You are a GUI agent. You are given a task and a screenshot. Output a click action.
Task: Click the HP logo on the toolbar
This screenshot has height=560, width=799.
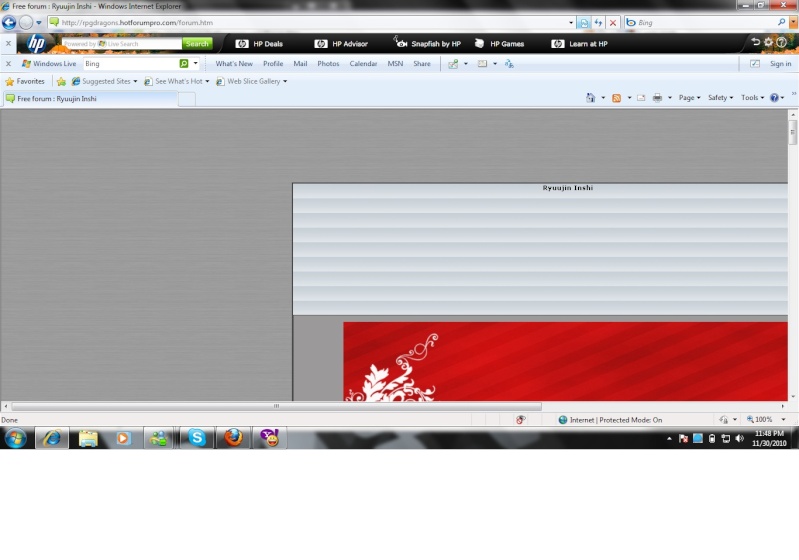(x=36, y=44)
